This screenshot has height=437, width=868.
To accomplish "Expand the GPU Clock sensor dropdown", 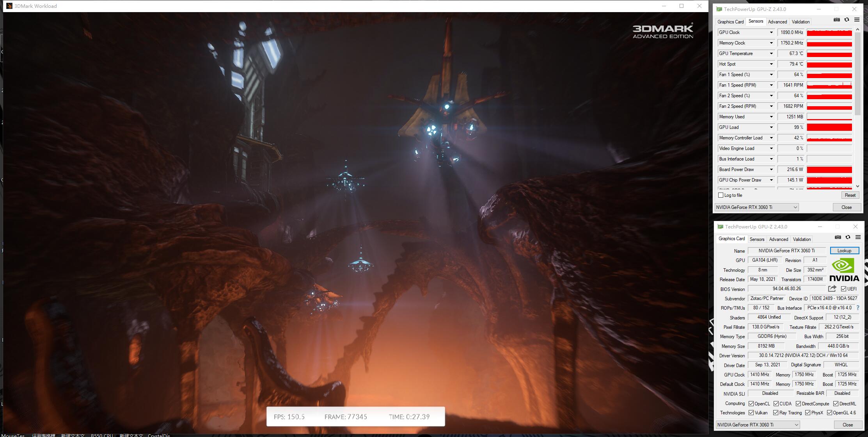I will 771,32.
